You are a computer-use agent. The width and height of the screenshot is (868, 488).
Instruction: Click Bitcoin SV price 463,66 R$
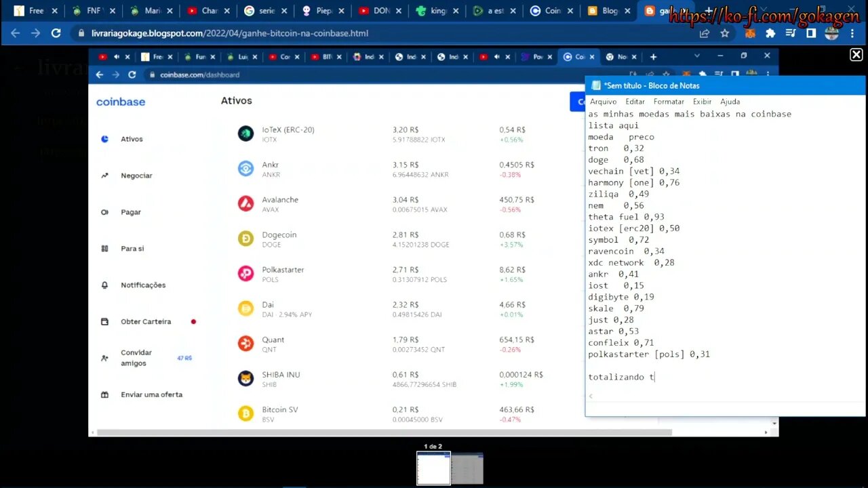coord(517,410)
